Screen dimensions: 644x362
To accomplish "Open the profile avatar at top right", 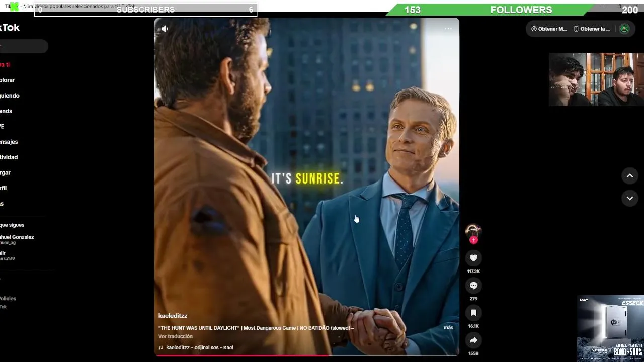I will [624, 29].
